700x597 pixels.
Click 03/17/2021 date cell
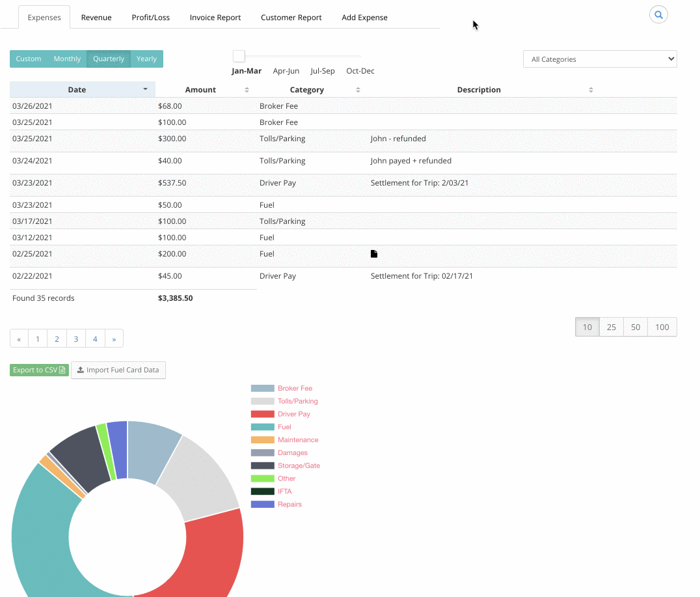tap(32, 221)
